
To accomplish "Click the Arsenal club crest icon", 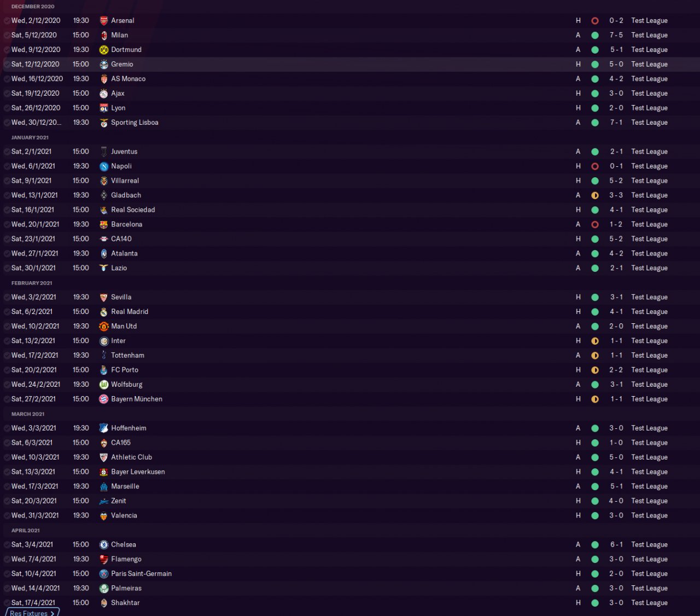I will pyautogui.click(x=104, y=21).
